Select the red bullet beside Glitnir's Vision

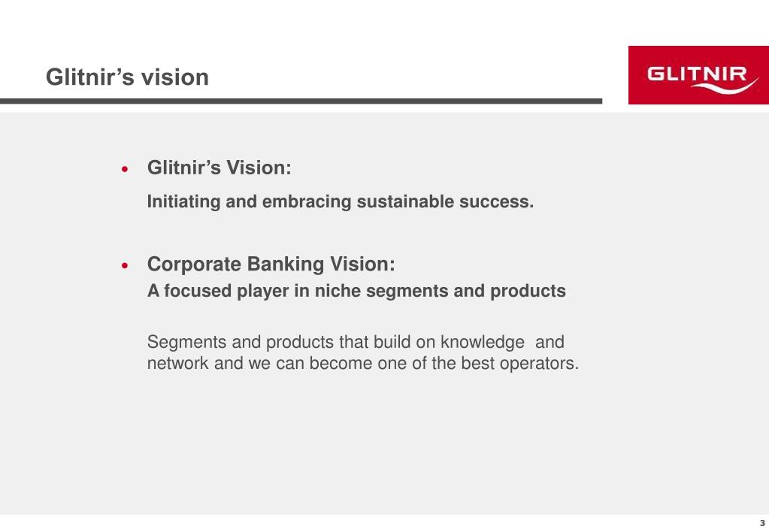(x=125, y=169)
